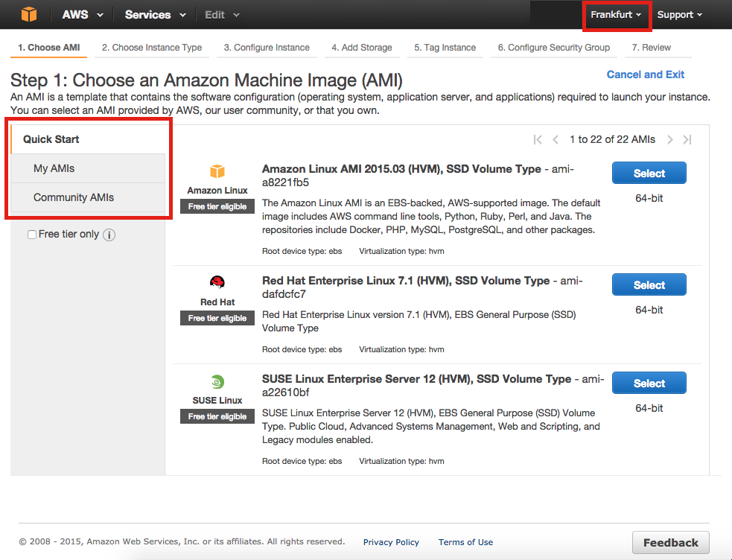The width and height of the screenshot is (732, 560).
Task: Click the SUSE Linux Enterprise Server 12 title
Action: [x=416, y=379]
